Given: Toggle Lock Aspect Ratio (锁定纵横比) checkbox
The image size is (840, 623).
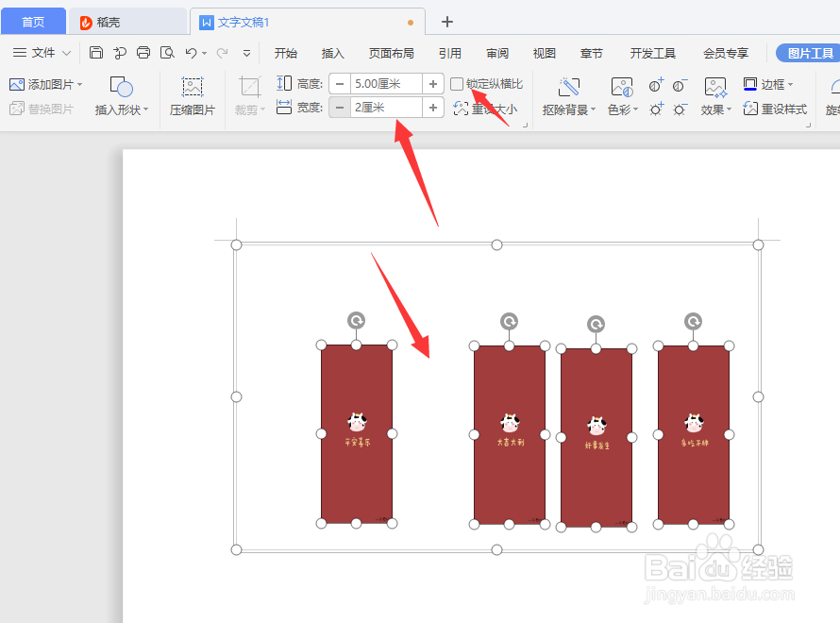Looking at the screenshot, I should click(x=457, y=84).
